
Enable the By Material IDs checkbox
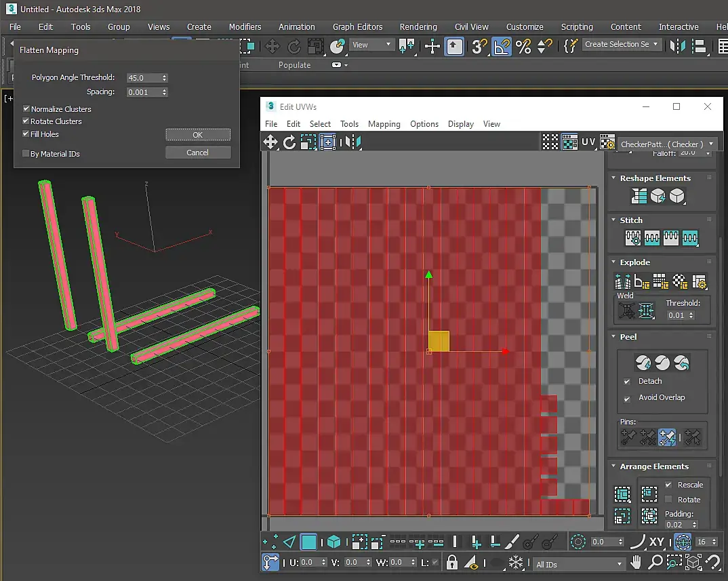(26, 154)
